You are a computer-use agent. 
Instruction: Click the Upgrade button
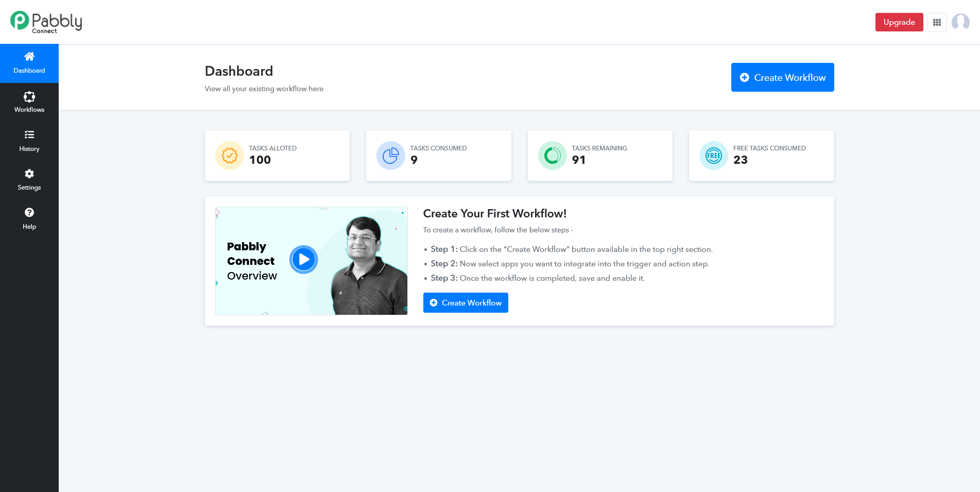coord(899,22)
